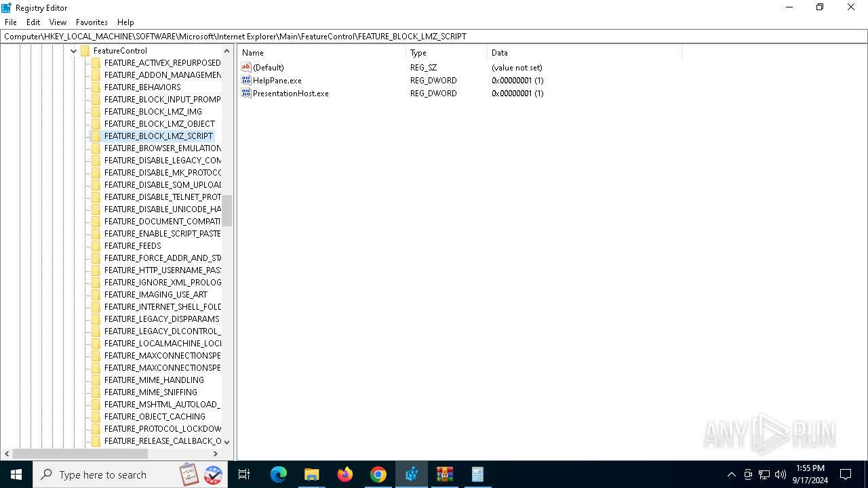Click the HelpPane.exe DWORD value icon
868x488 pixels.
[246, 80]
